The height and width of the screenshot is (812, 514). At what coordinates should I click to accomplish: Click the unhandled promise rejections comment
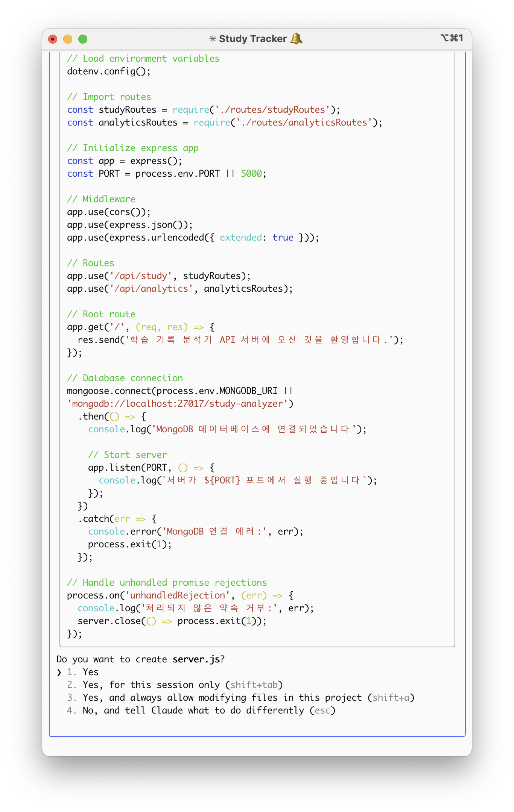[167, 582]
